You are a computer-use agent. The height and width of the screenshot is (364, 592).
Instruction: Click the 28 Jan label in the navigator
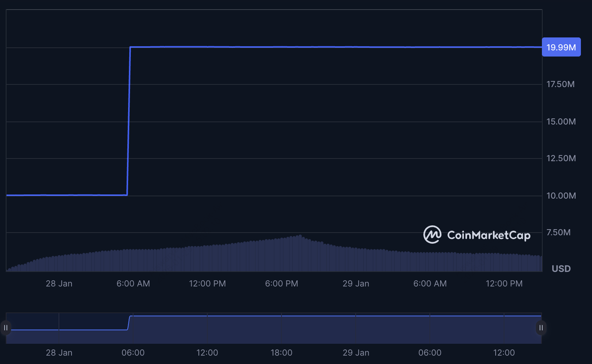(59, 353)
